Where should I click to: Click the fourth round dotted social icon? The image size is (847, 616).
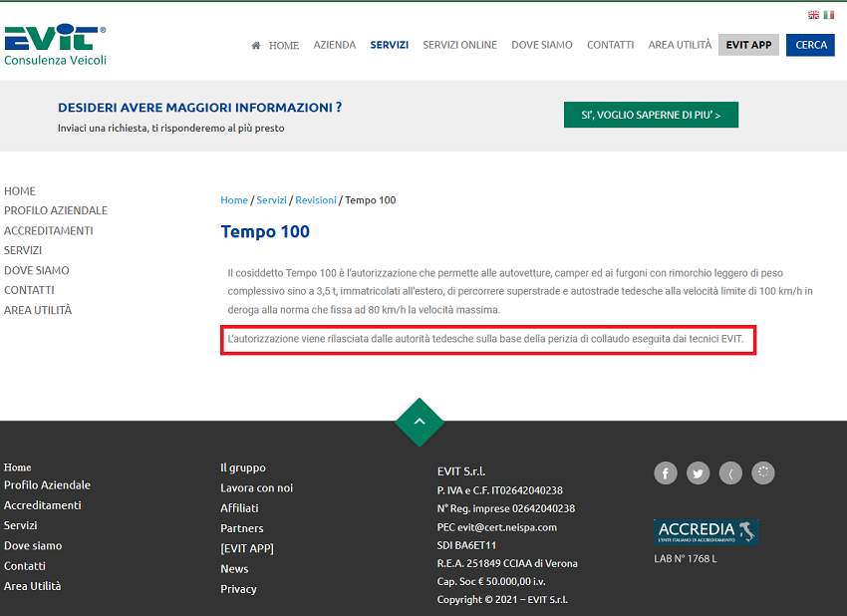pyautogui.click(x=763, y=472)
